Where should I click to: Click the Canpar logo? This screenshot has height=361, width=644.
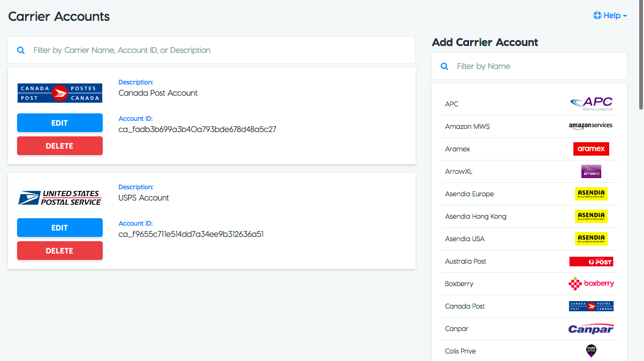point(591,328)
